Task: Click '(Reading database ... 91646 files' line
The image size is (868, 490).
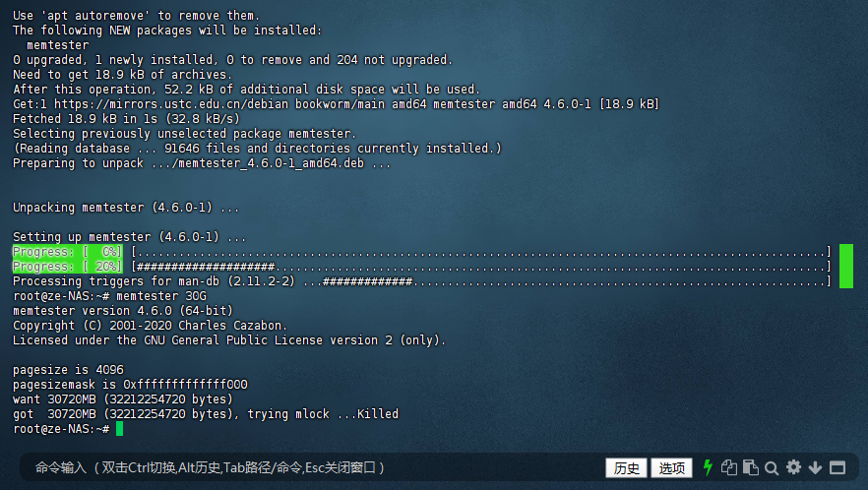Action: (x=257, y=149)
